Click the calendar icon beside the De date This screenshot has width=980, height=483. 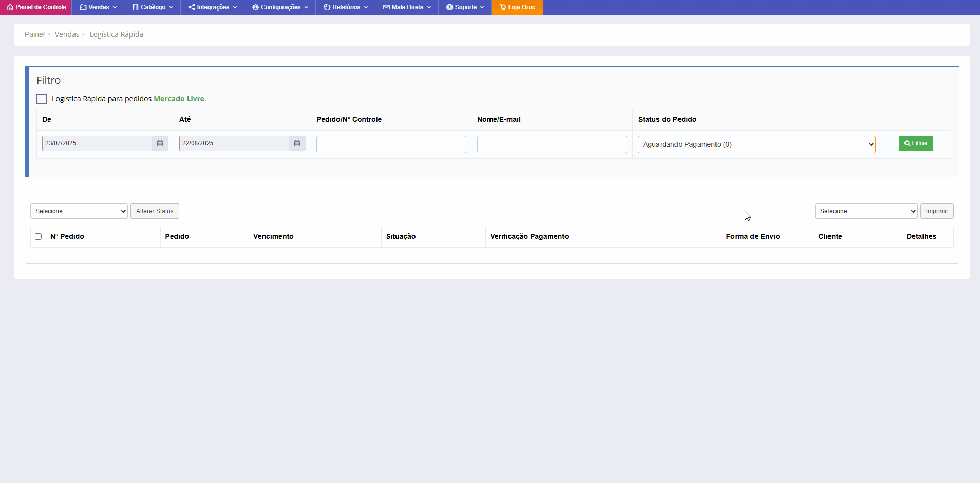point(160,143)
